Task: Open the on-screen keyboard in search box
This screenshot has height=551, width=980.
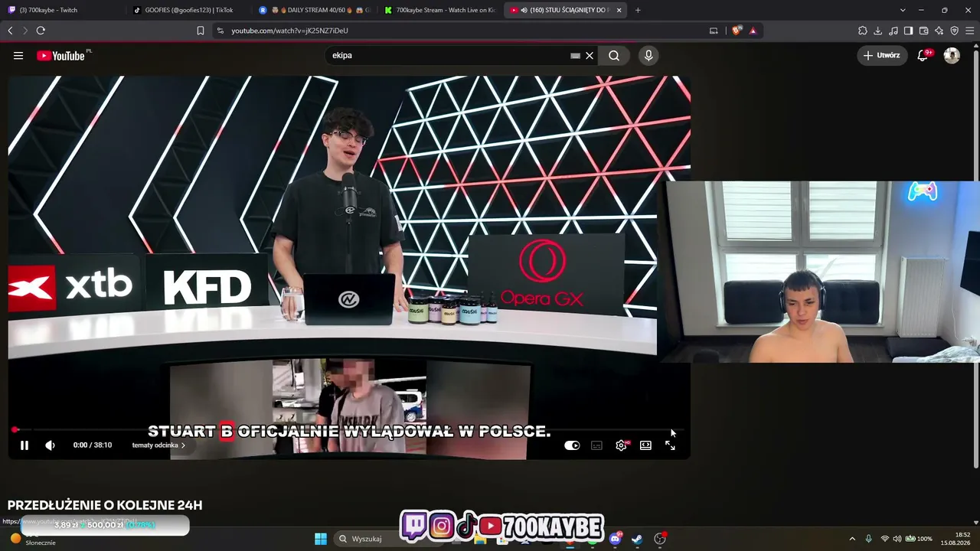Action: pos(576,55)
